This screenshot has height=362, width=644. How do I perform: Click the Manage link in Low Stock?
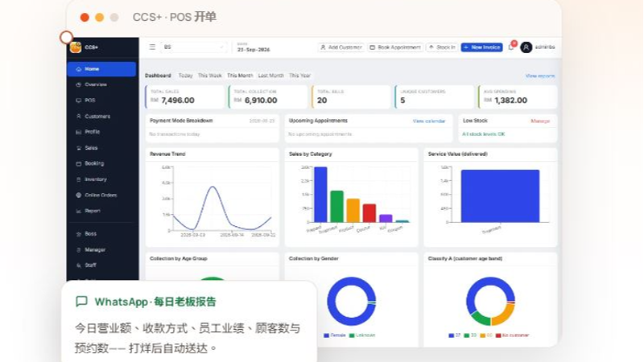pyautogui.click(x=540, y=121)
